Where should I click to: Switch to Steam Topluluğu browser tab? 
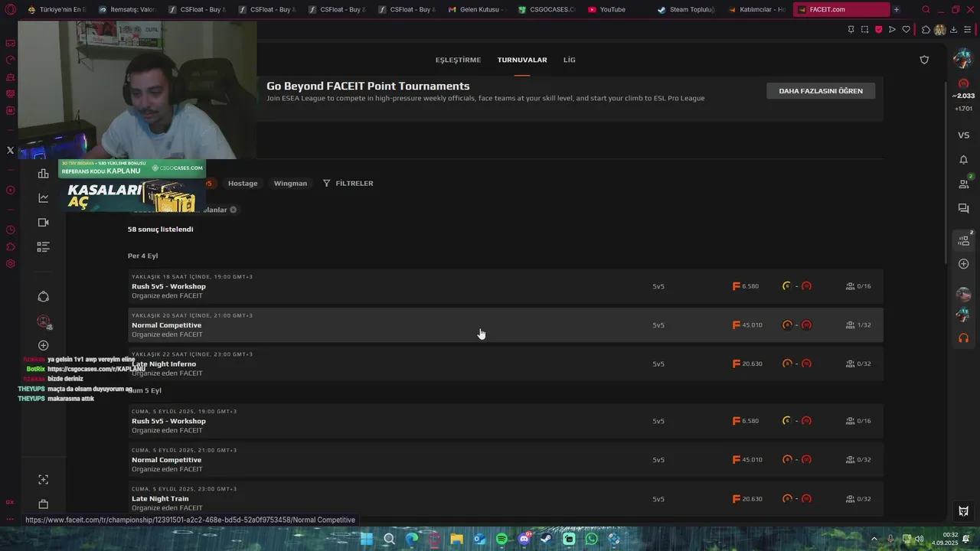[684, 10]
